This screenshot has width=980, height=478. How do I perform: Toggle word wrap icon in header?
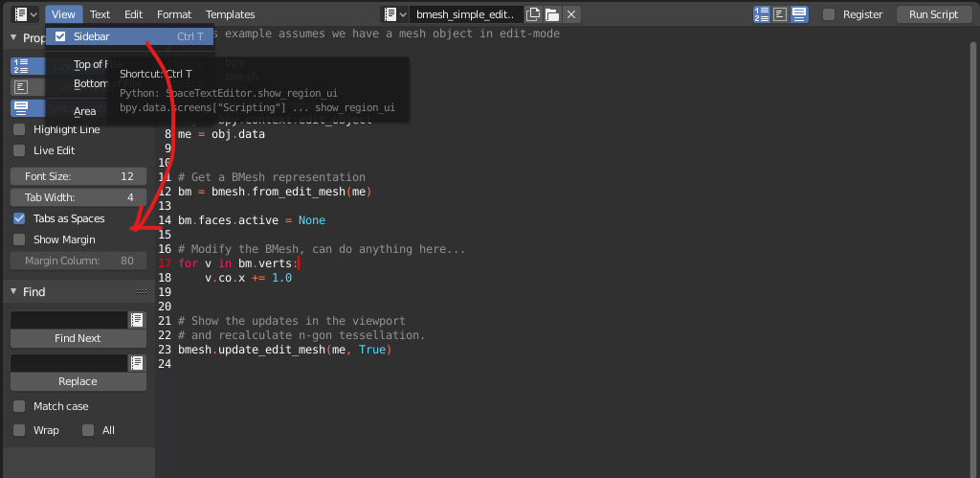[780, 14]
